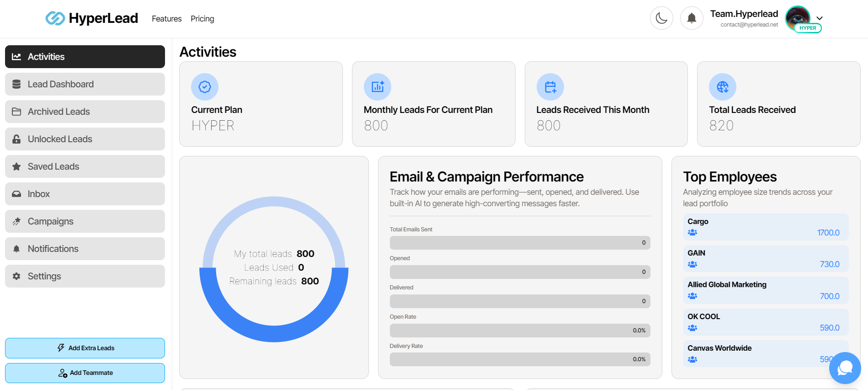Open Unlocked Leads section
The height and width of the screenshot is (390, 868).
[85, 139]
